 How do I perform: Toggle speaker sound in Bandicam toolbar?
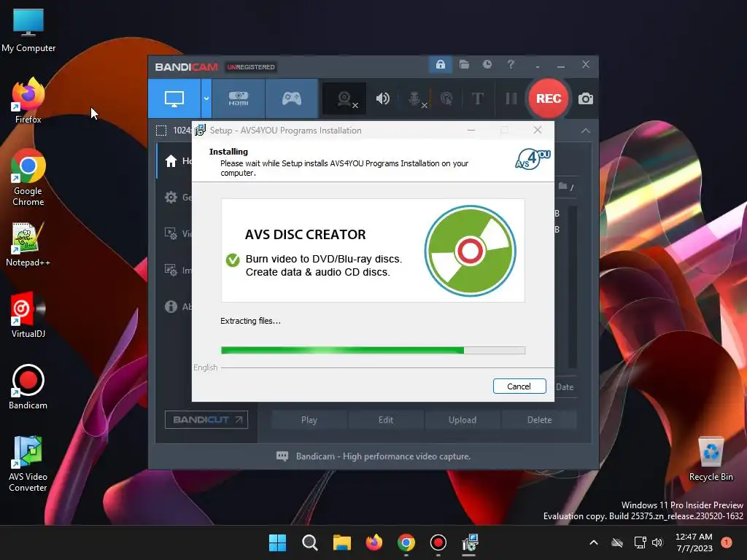[382, 98]
